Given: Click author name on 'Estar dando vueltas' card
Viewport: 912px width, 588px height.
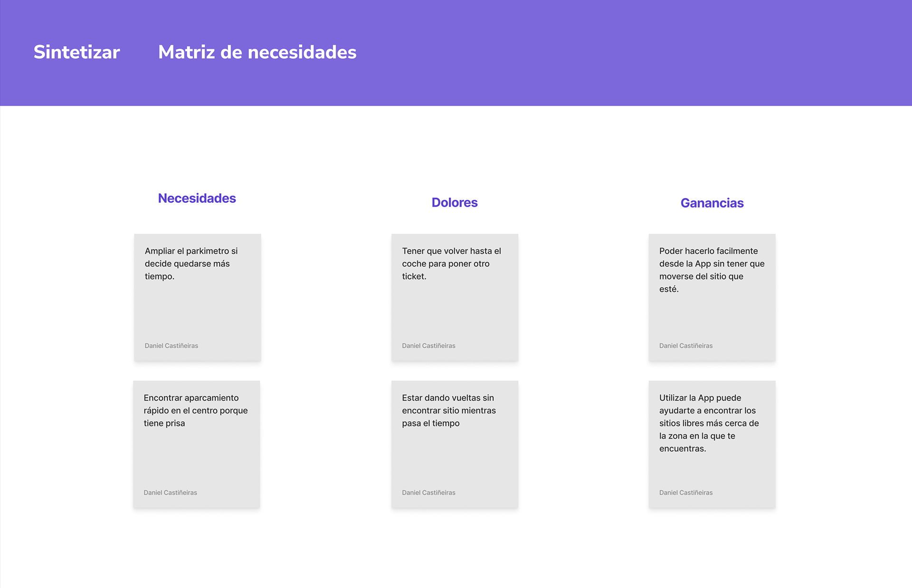Looking at the screenshot, I should point(428,493).
